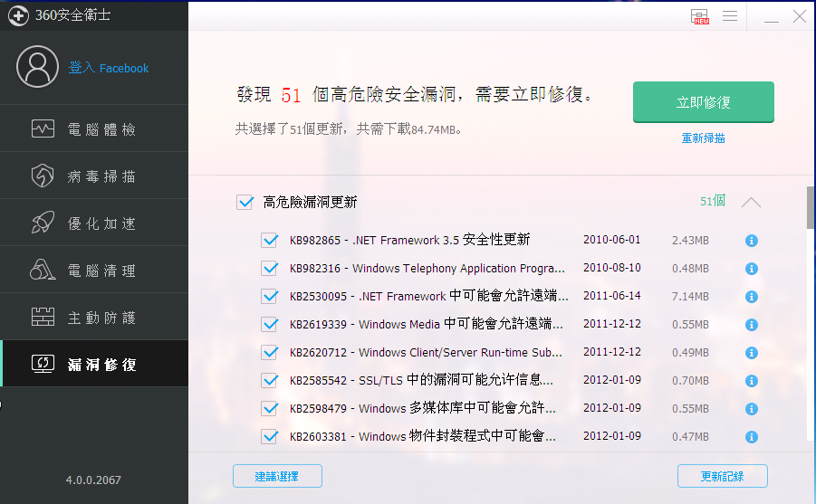Open 更新記錄 button
This screenshot has height=504, width=816.
(x=723, y=476)
